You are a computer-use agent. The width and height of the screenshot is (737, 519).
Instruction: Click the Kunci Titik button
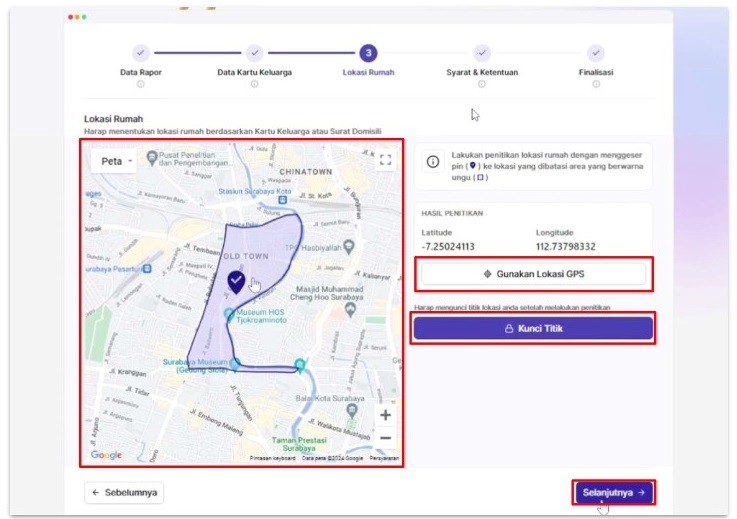tap(533, 328)
